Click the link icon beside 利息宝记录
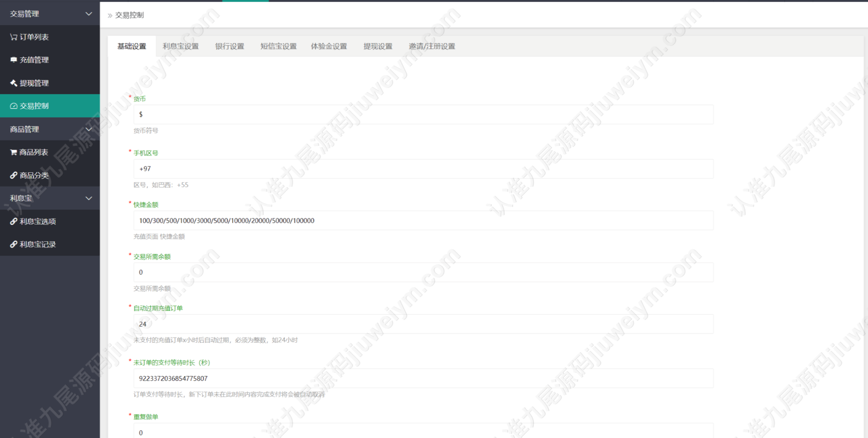868x438 pixels. pos(14,244)
